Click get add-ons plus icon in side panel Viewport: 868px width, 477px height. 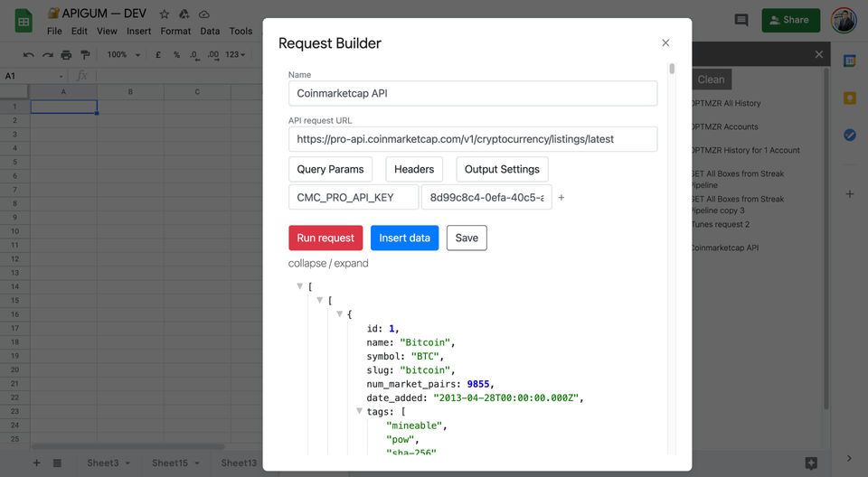coord(850,194)
